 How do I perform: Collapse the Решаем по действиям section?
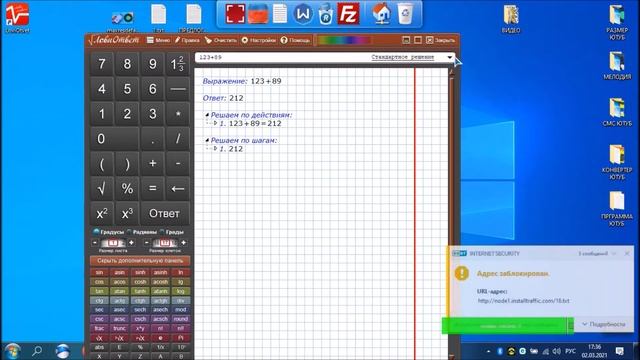coord(207,115)
